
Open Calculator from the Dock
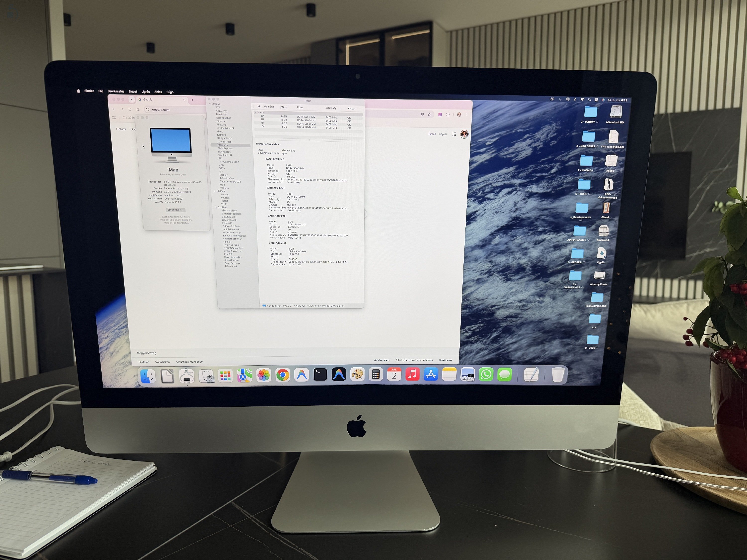pos(375,374)
